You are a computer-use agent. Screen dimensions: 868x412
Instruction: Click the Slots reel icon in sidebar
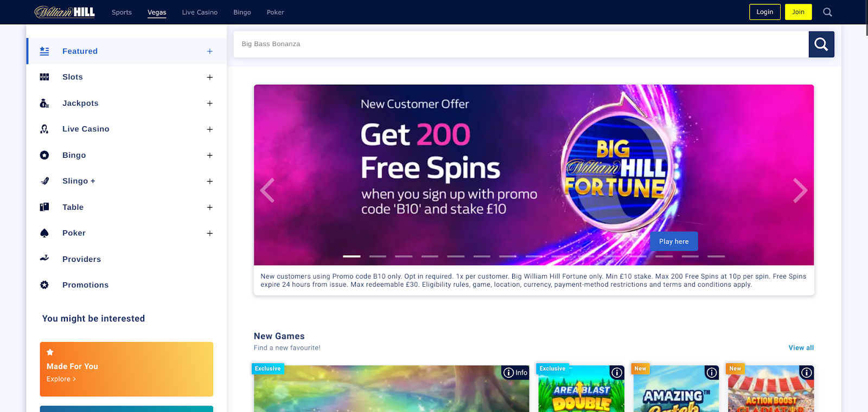pos(44,77)
